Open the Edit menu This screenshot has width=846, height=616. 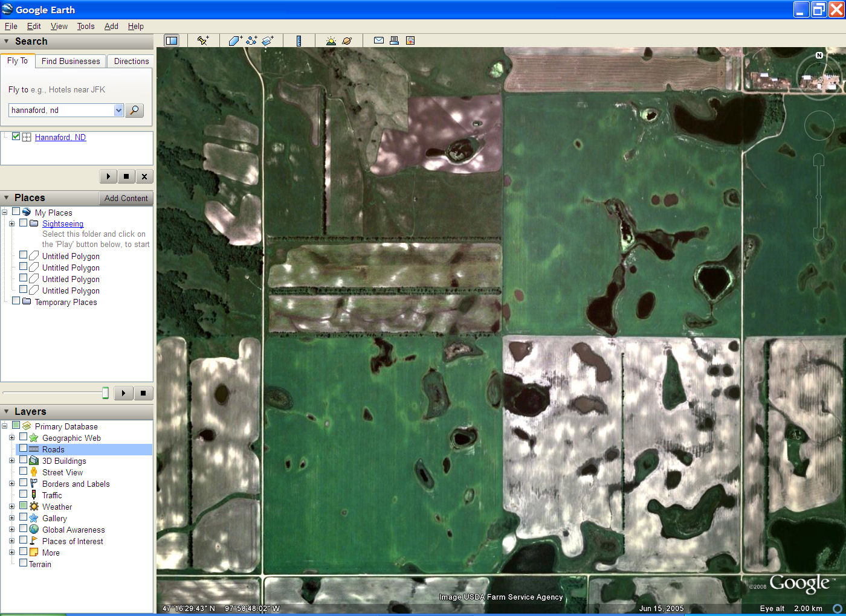(34, 26)
